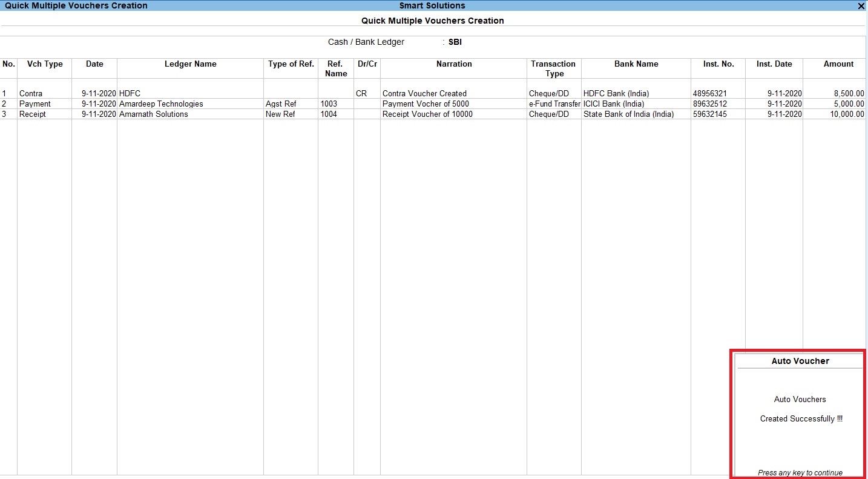Click instrument number 48956321
The image size is (868, 479).
point(708,93)
